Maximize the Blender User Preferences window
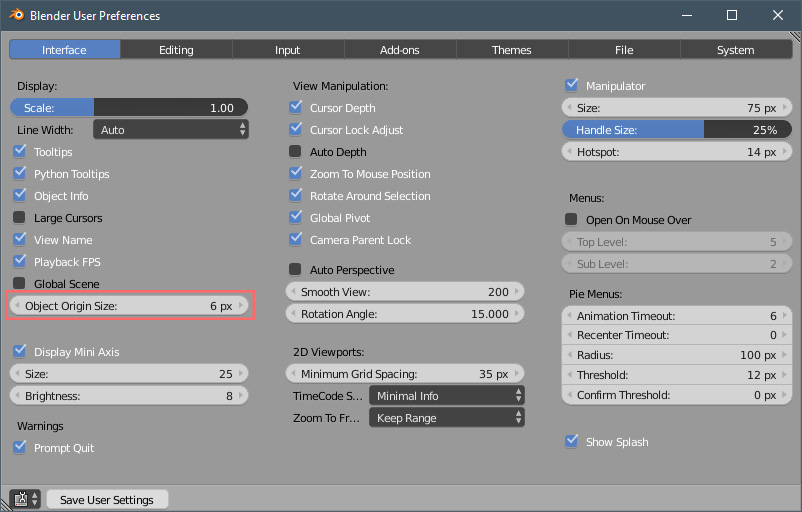The height and width of the screenshot is (512, 802). coord(732,15)
